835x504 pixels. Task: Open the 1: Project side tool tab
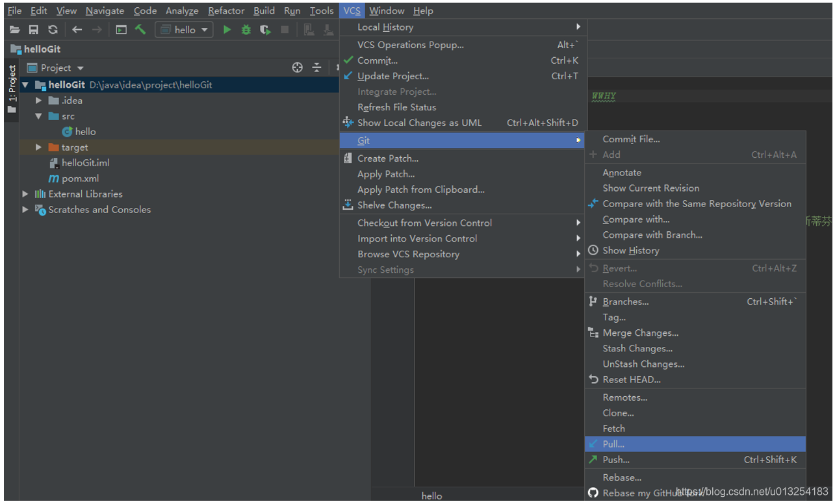pyautogui.click(x=12, y=89)
